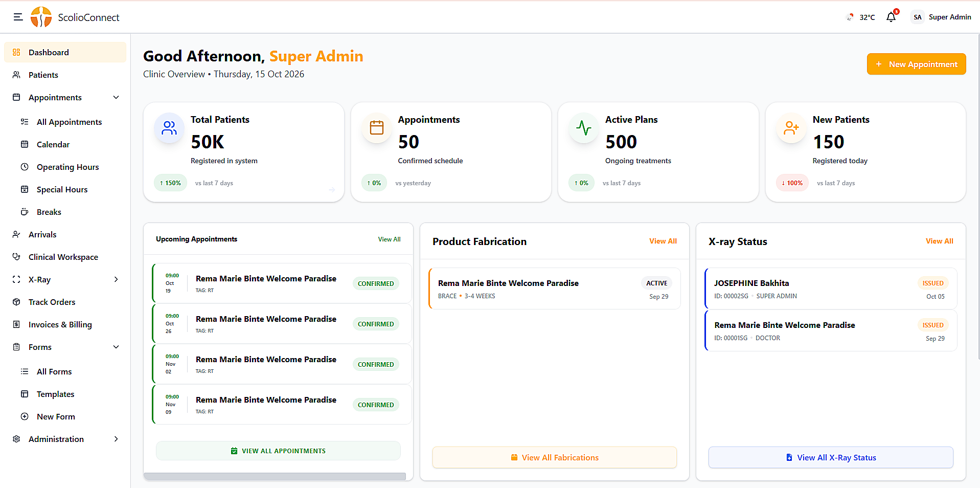Open Invoices & Billing menu item

[x=65, y=324]
